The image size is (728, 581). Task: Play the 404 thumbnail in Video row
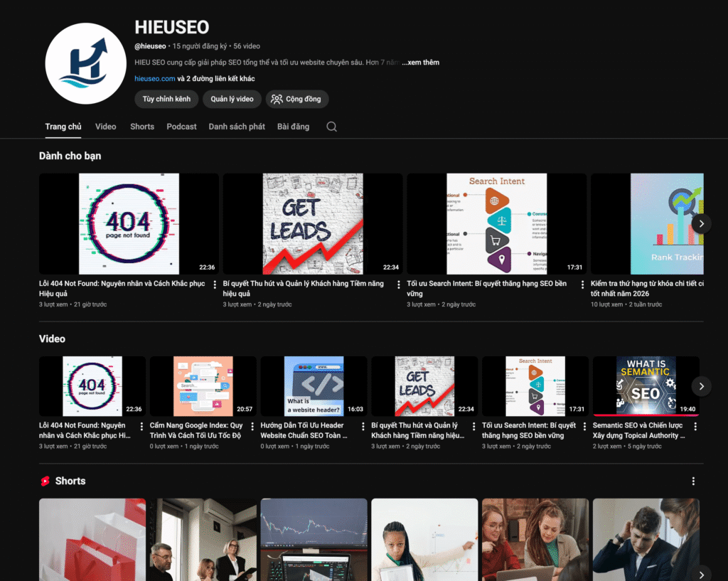click(92, 386)
